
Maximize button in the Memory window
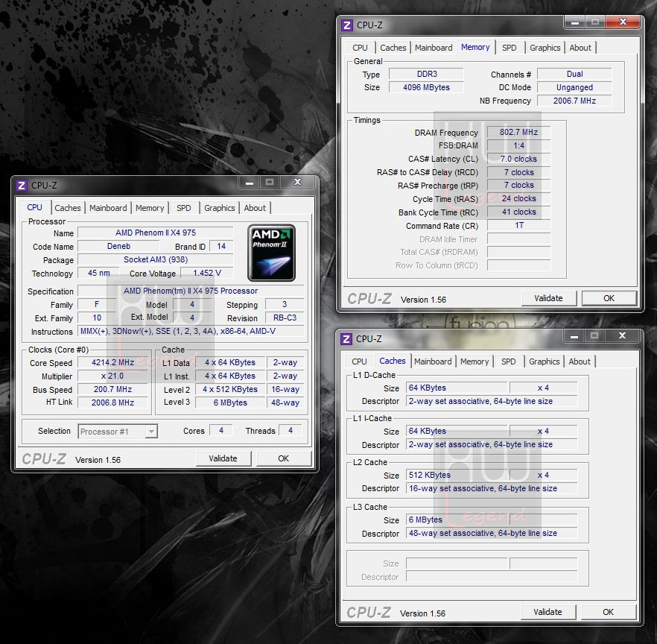coord(595,22)
